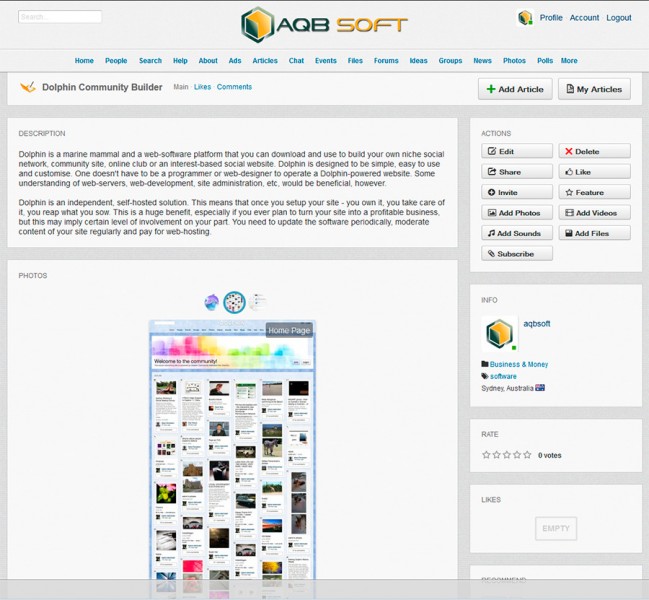Image resolution: width=649 pixels, height=600 pixels.
Task: Click Add Files button
Action: click(594, 233)
